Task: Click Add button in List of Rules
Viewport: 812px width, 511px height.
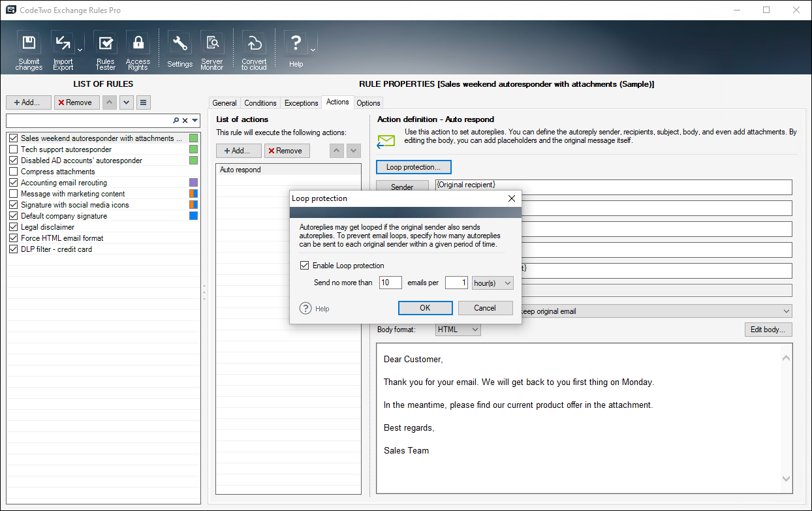Action: pos(29,102)
